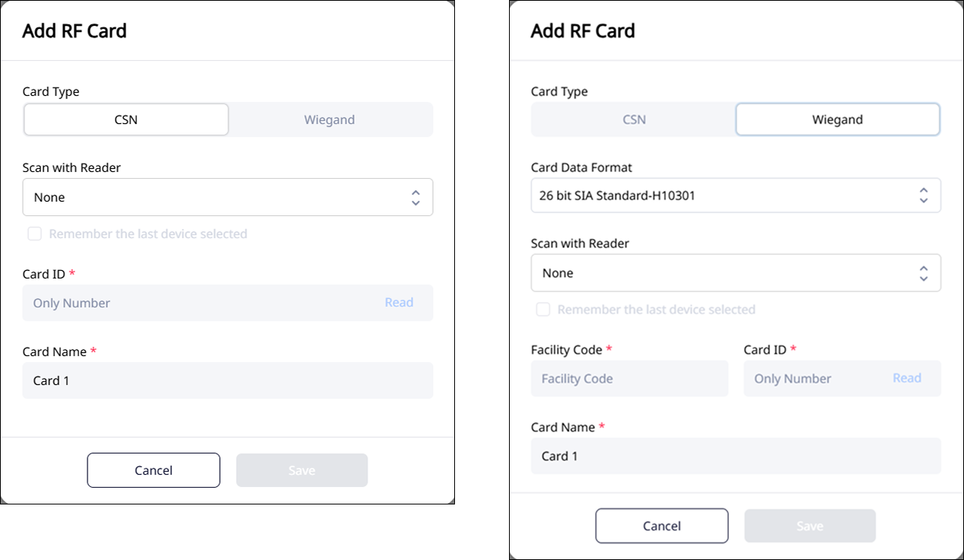Click the chevron arrows in the left dialog's Scan with Reader box
Screen dimensions: 964x560
click(x=415, y=198)
